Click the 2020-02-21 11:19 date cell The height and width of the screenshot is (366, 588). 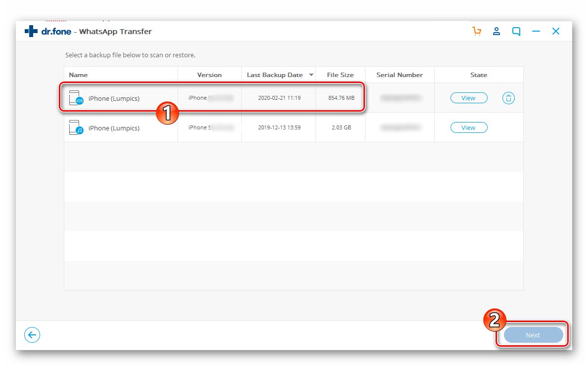pyautogui.click(x=279, y=98)
